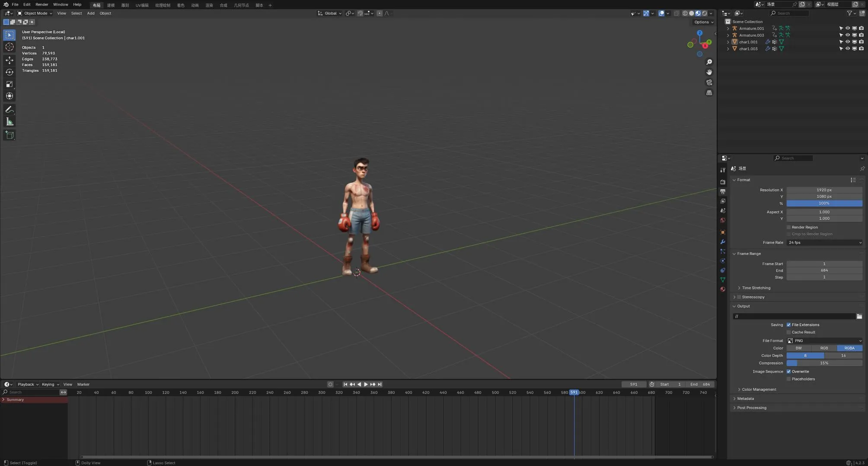868x466 pixels.
Task: Toggle camera view in the viewport
Action: click(709, 82)
